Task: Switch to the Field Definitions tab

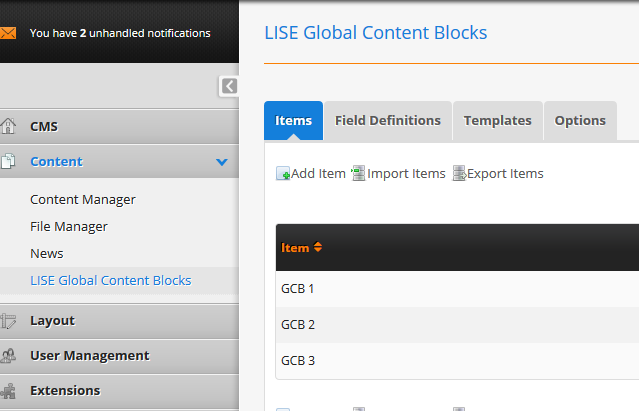Action: tap(388, 121)
